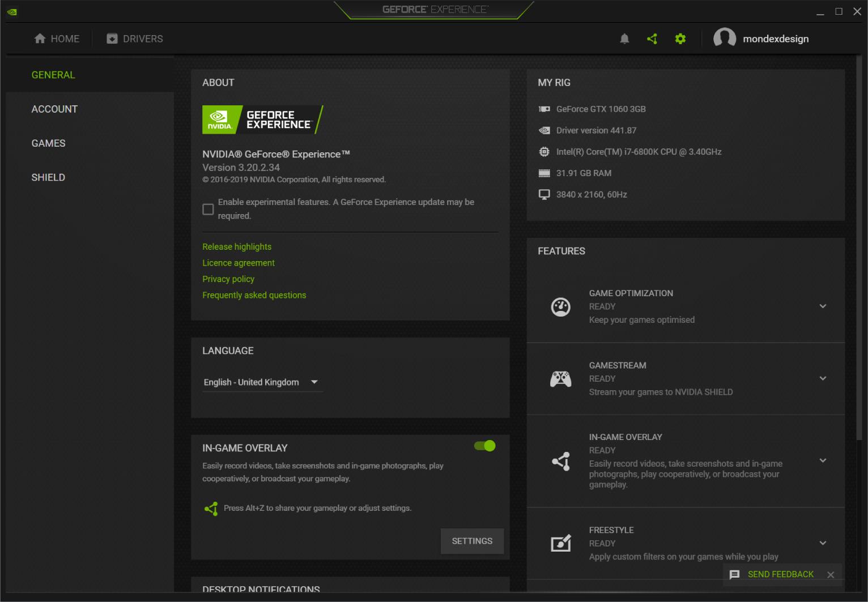Click the NVIDIA logo in title bar

(x=12, y=11)
